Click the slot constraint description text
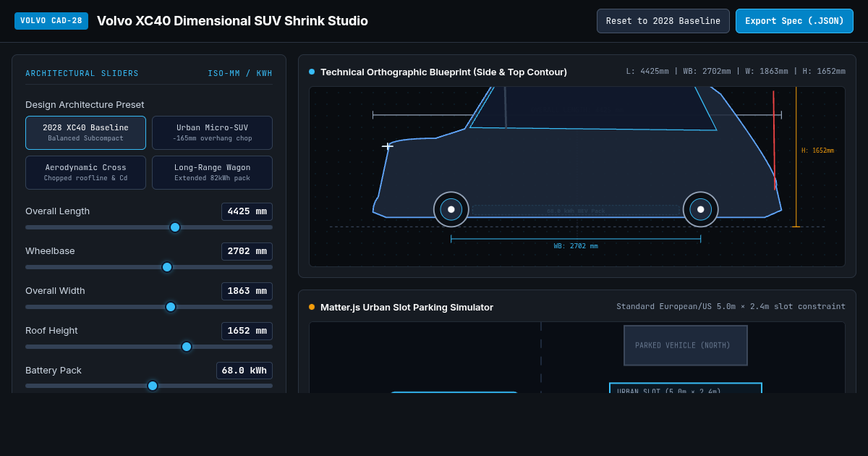 coord(731,306)
